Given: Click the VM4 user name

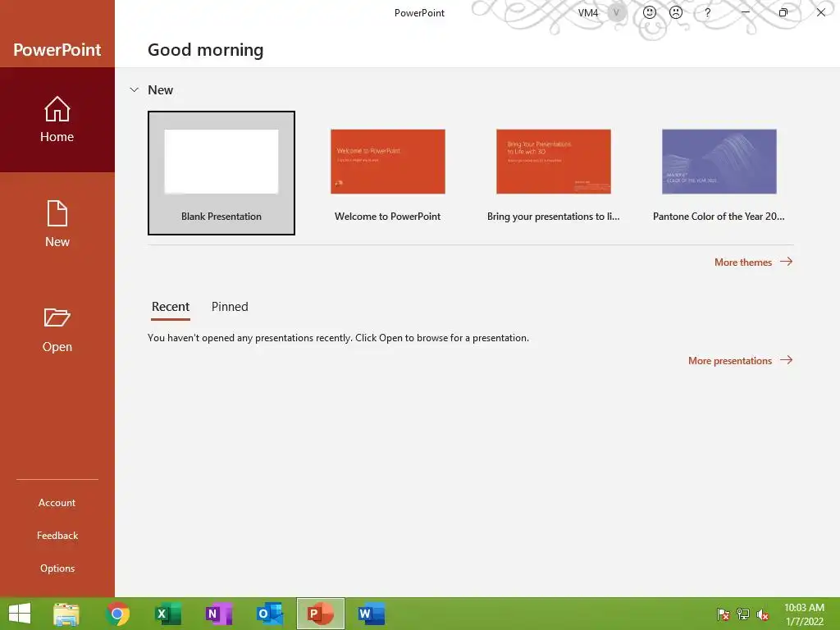Looking at the screenshot, I should click(587, 13).
